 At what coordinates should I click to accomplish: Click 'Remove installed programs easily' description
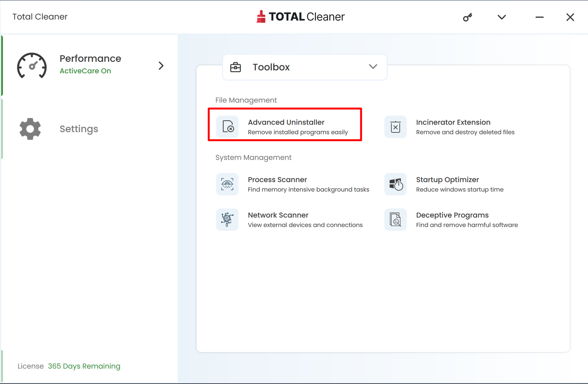pos(298,132)
